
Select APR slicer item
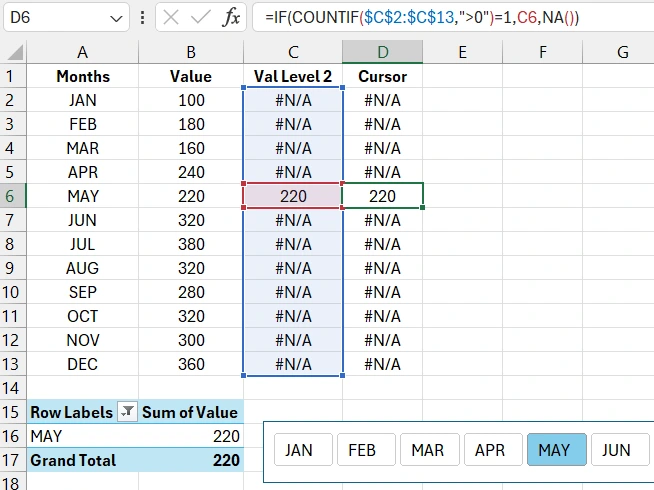tap(490, 450)
